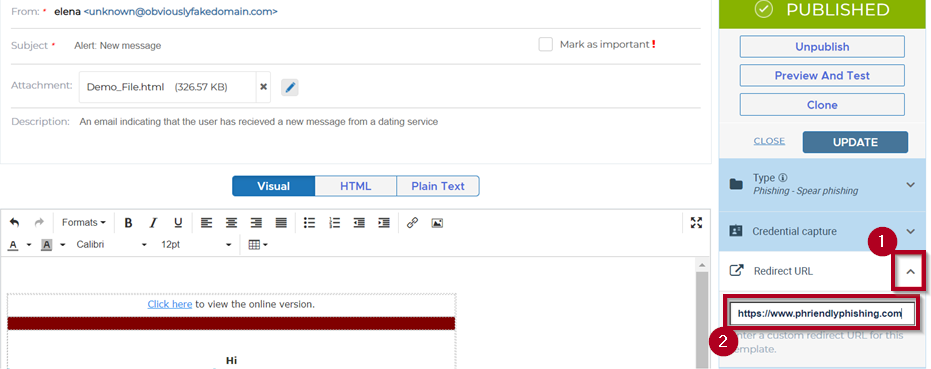The height and width of the screenshot is (369, 931).
Task: Click the Unpublish button
Action: click(822, 46)
